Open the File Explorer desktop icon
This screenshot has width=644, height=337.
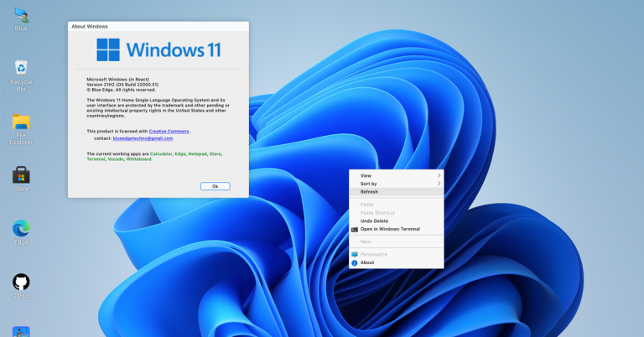21,129
